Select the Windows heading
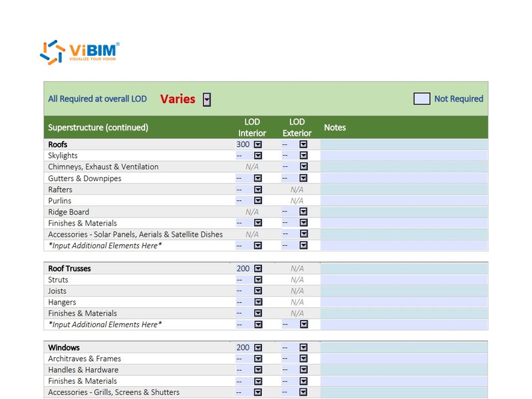Viewport: 532px width, 399px height. click(x=64, y=348)
